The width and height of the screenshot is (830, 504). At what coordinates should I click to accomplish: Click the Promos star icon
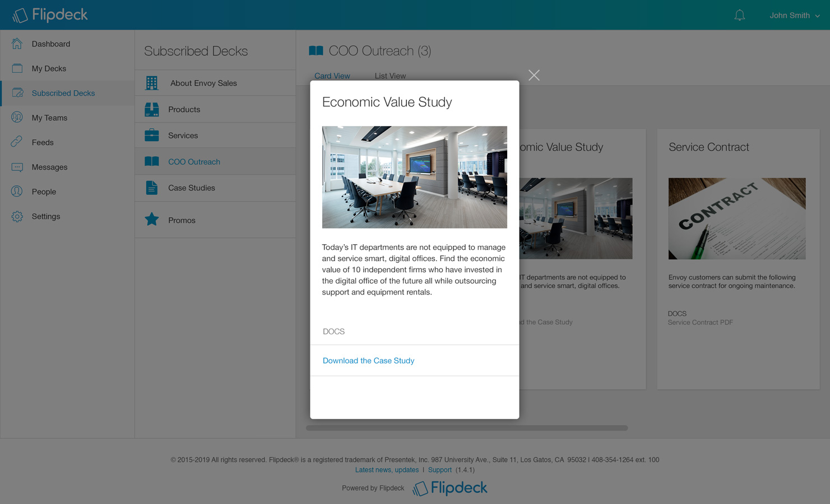(152, 220)
